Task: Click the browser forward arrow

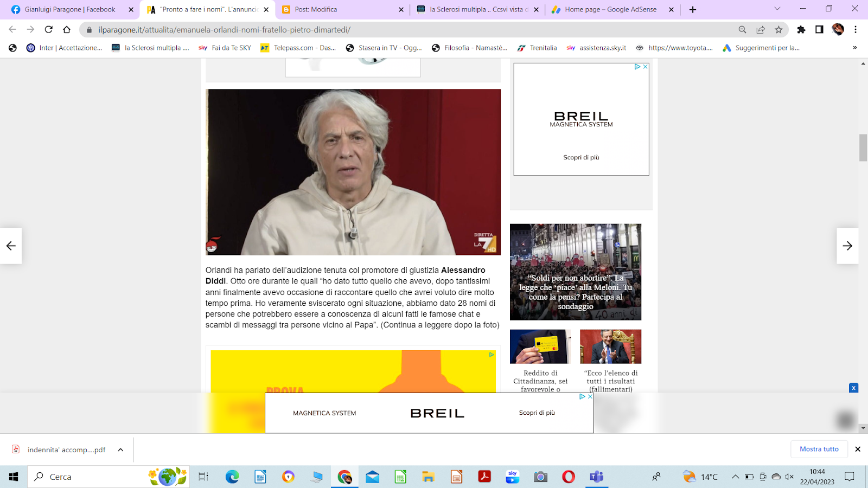Action: click(30, 30)
